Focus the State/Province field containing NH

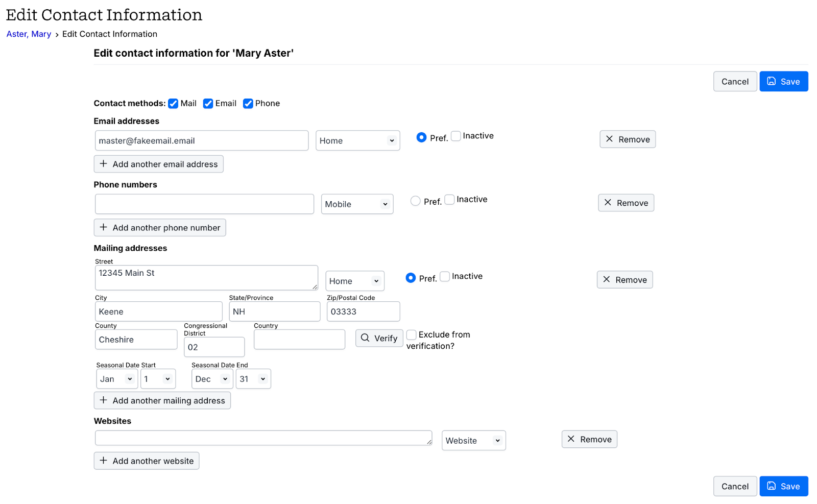(x=275, y=311)
